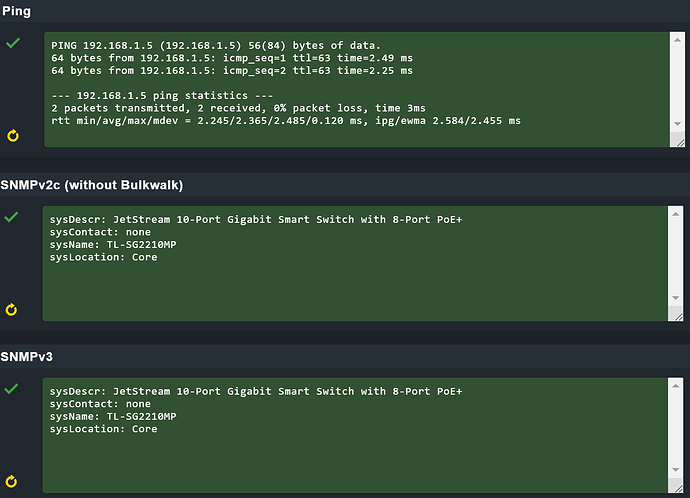The width and height of the screenshot is (690, 498).
Task: Click inside the SNMPv3 results text area
Action: (355, 435)
